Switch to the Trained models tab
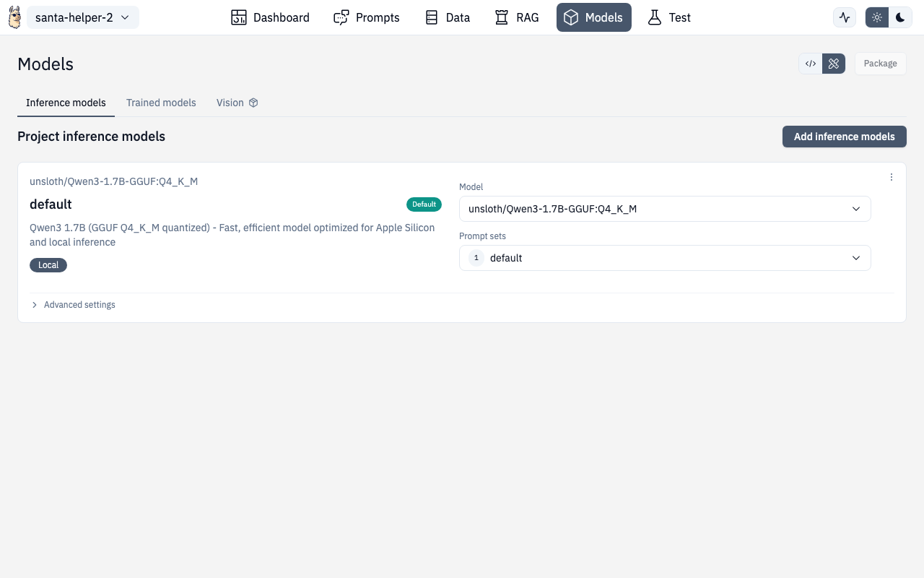924x578 pixels. 161,103
